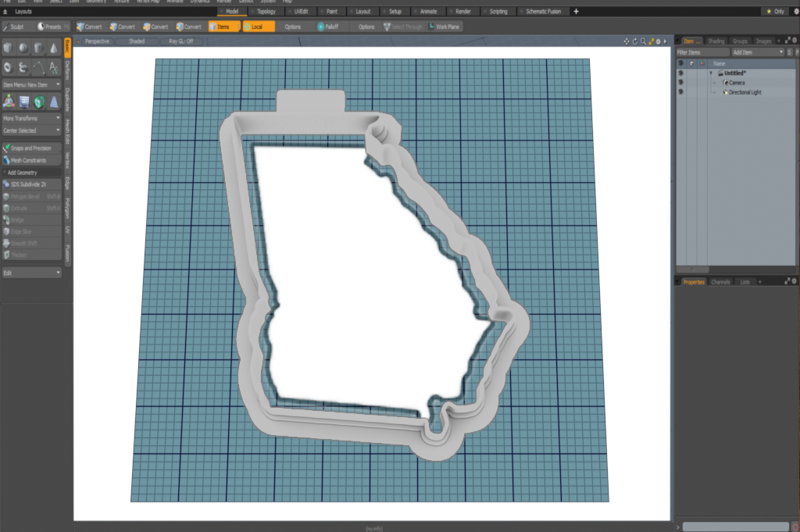Click the home arrow icon beside Layouts

tap(5, 11)
